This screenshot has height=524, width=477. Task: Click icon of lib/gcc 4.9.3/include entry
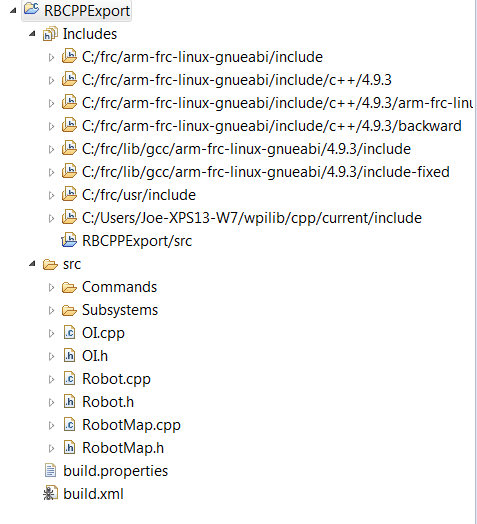click(x=69, y=148)
